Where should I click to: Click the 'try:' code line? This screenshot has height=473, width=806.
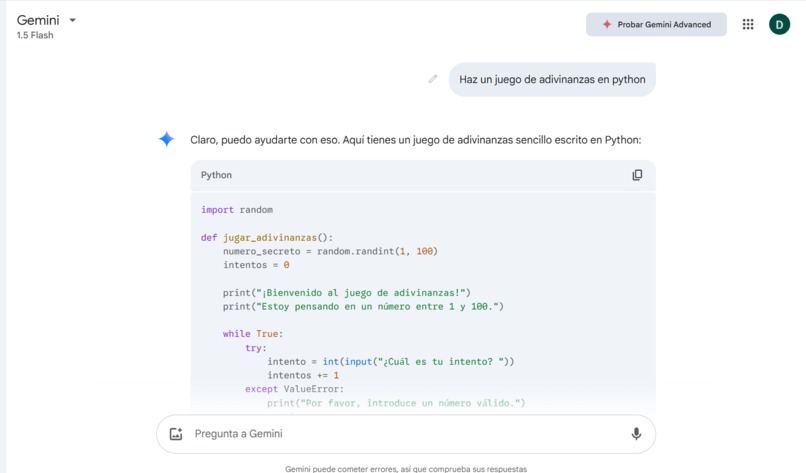coord(256,348)
